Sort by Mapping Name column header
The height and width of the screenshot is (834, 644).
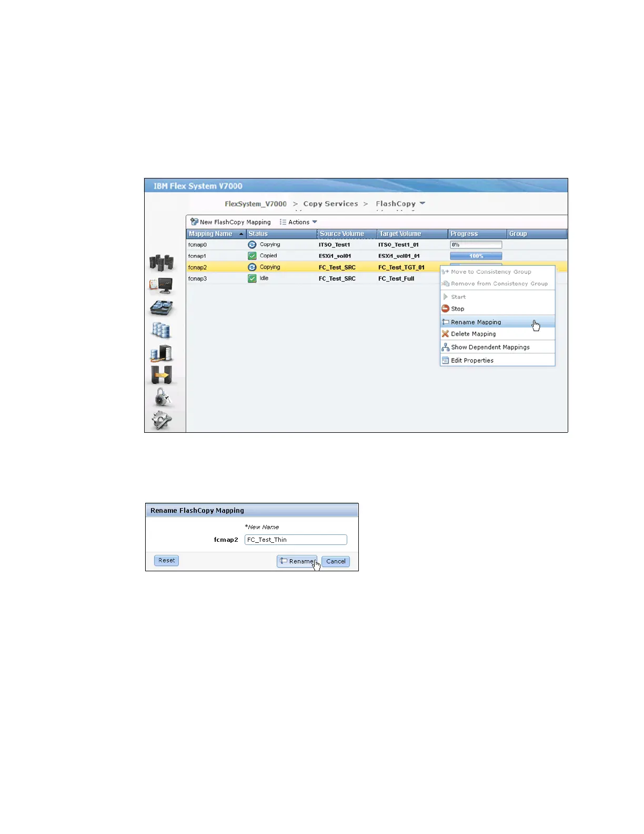[216, 234]
